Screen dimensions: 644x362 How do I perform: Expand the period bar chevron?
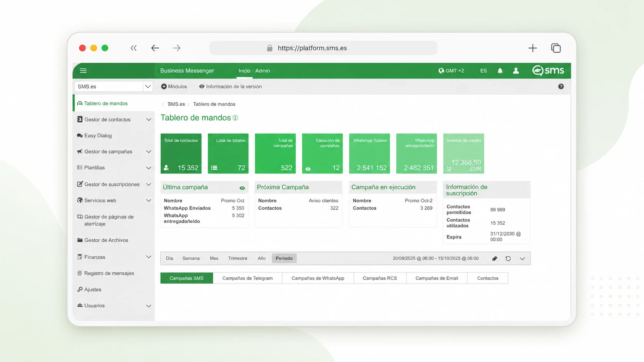click(x=522, y=259)
